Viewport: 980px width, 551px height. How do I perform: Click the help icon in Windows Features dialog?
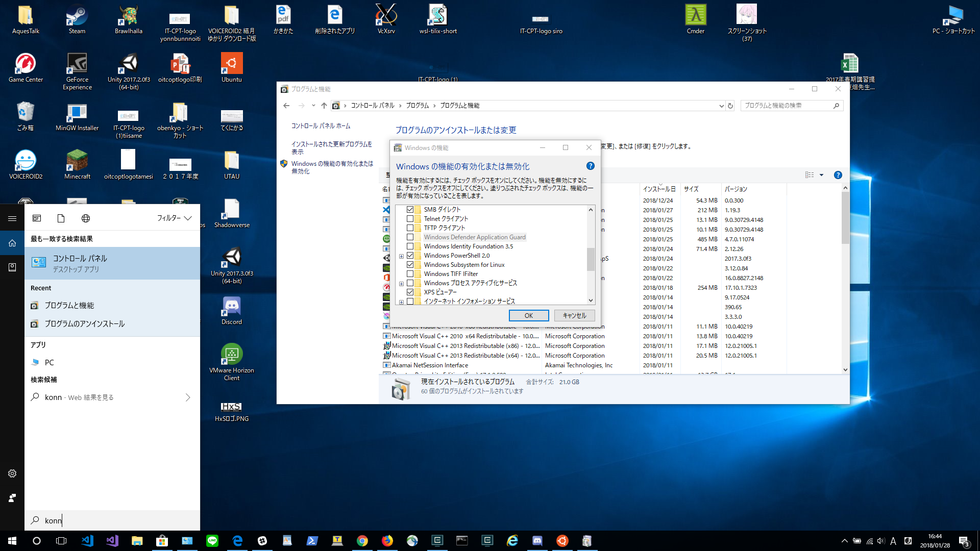(590, 166)
